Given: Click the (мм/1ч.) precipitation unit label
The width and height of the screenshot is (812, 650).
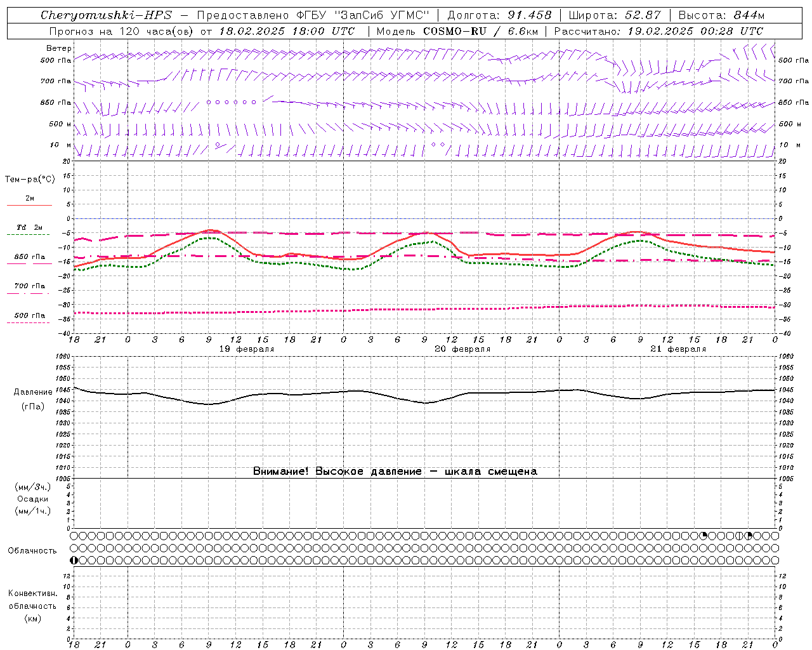Looking at the screenshot, I should (33, 511).
